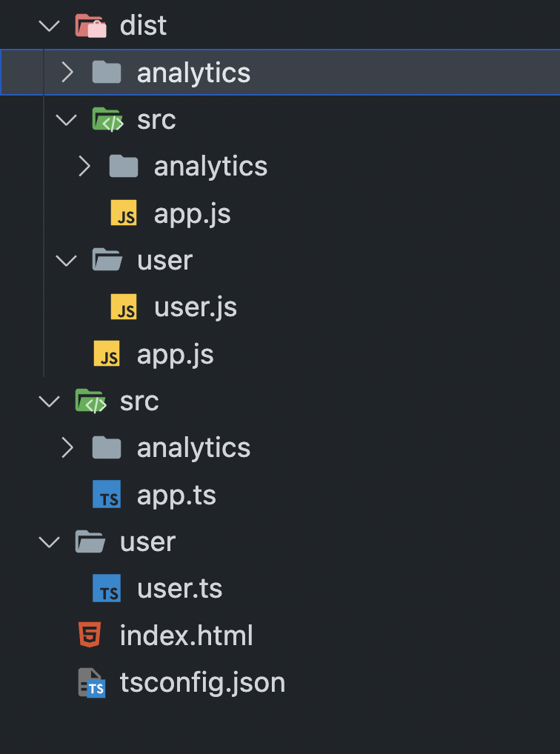The image size is (560, 754).
Task: Click the orange HTML5 icon for index.html
Action: click(x=91, y=635)
